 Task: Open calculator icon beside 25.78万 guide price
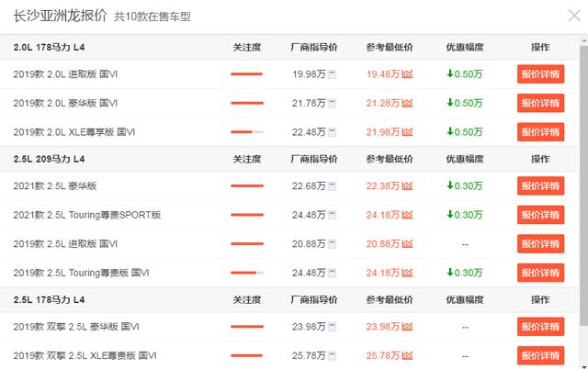[332, 356]
